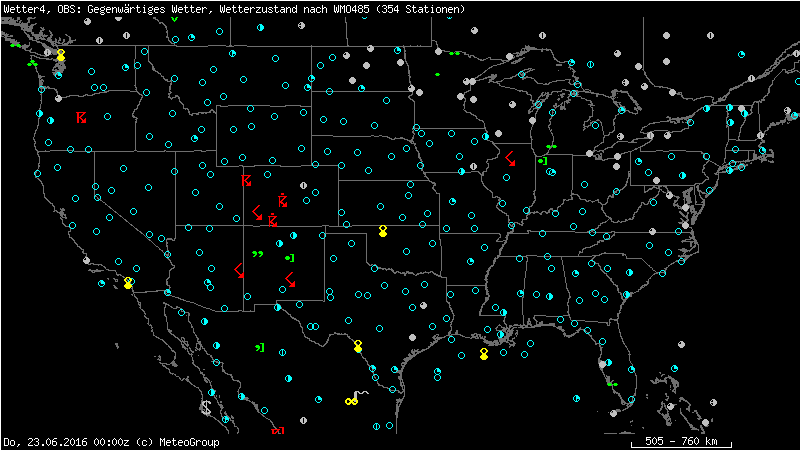Screen dimensions: 800x450
Task: Select the red lightning arrow symbol in southwestern Colorado
Action: (257, 213)
